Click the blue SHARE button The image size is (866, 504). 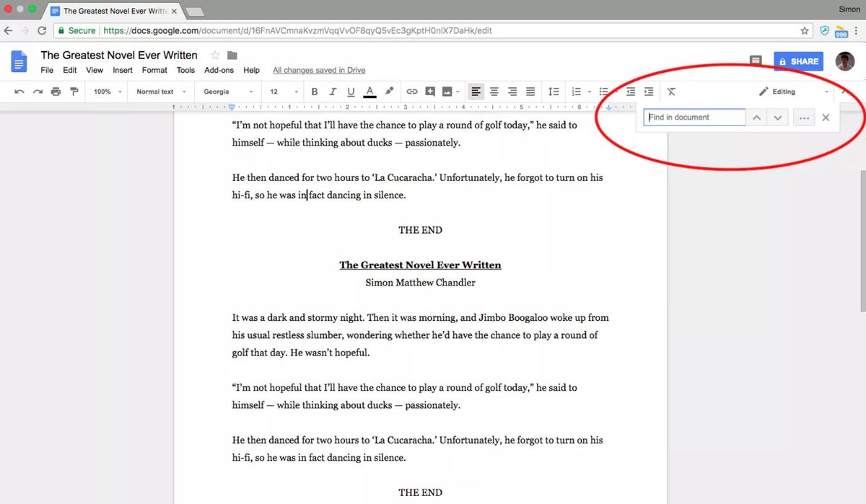(798, 61)
